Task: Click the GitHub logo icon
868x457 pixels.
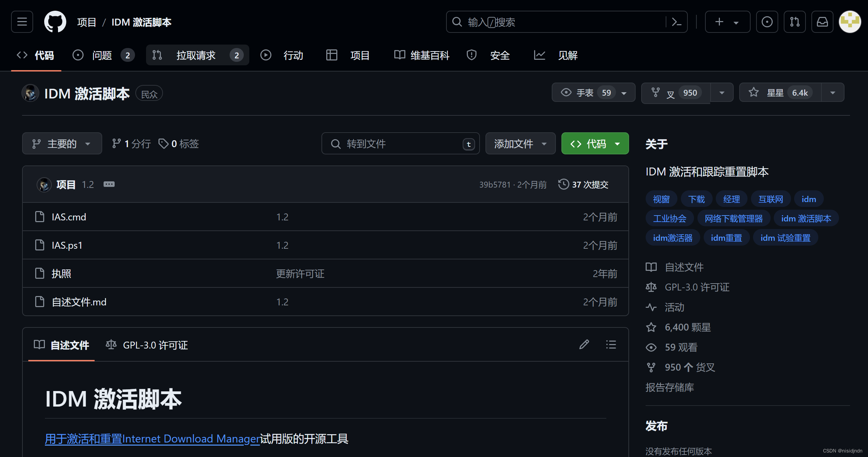Action: tap(55, 21)
